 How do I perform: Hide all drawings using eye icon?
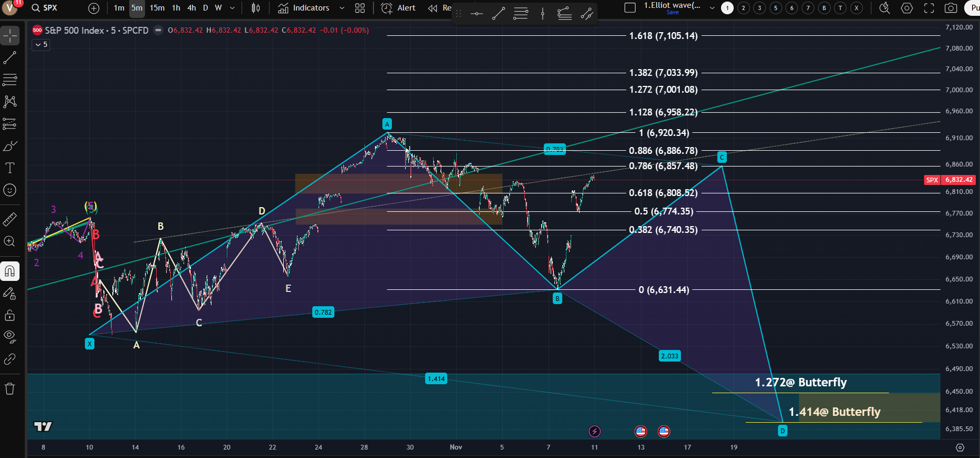tap(10, 337)
